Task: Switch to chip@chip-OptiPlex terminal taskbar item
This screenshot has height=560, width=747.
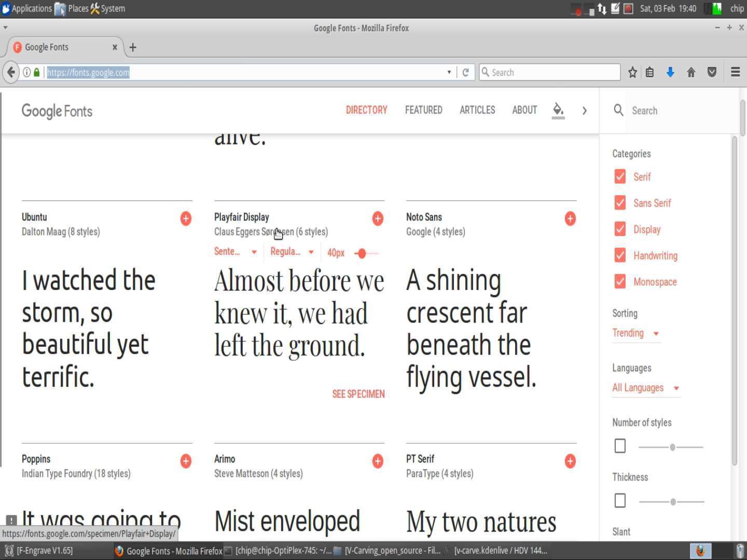Action: point(278,551)
